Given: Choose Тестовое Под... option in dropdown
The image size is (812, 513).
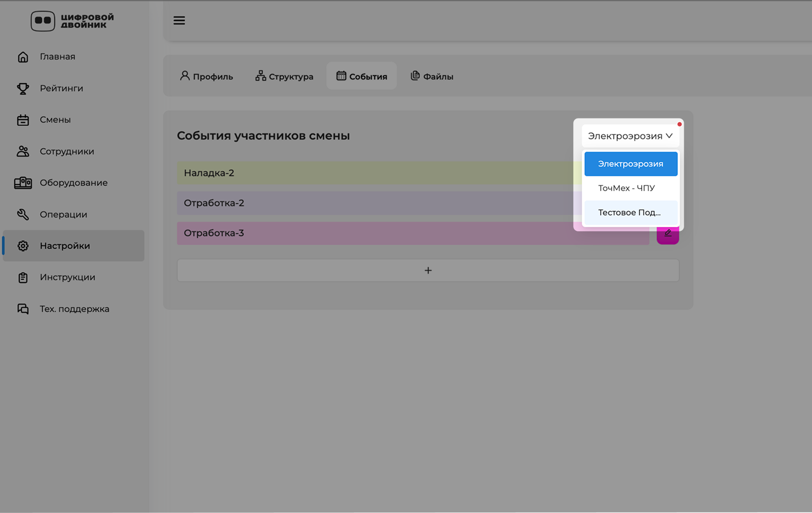Looking at the screenshot, I should (630, 212).
